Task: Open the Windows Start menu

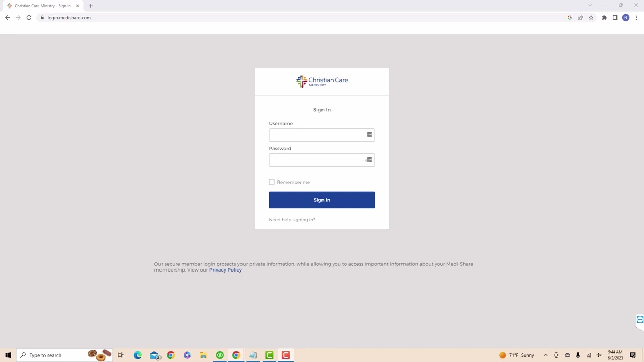Action: (8, 355)
